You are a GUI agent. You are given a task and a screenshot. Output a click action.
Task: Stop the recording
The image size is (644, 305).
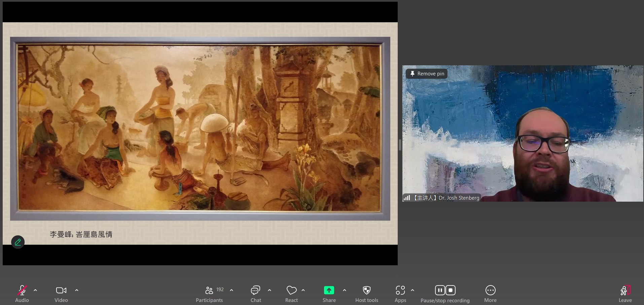pyautogui.click(x=451, y=290)
